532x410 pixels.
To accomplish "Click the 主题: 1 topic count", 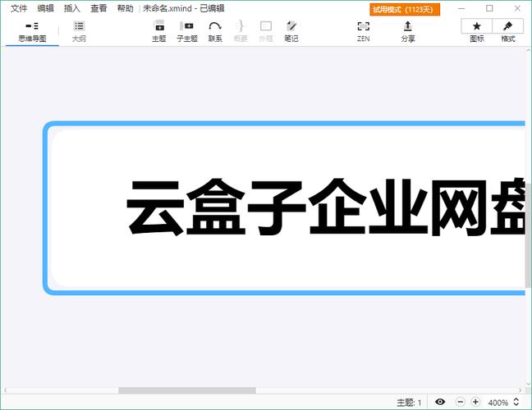I will [409, 403].
